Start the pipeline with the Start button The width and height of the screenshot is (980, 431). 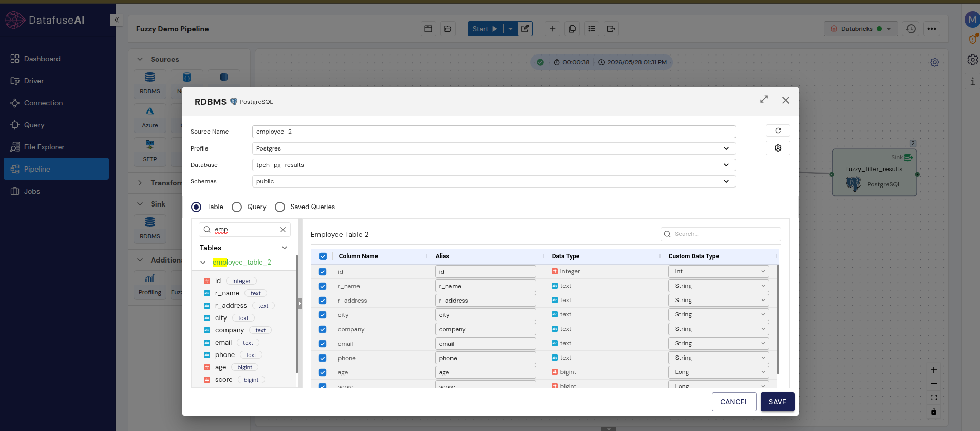click(485, 29)
